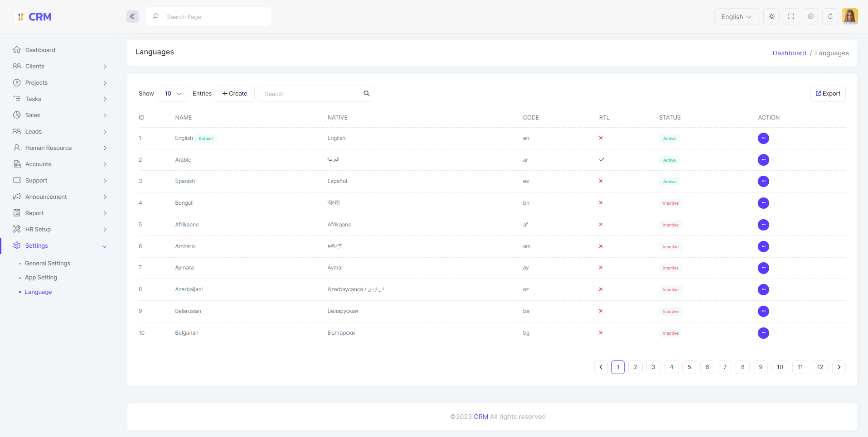Open App Setting submenu item
This screenshot has width=868, height=437.
click(41, 277)
